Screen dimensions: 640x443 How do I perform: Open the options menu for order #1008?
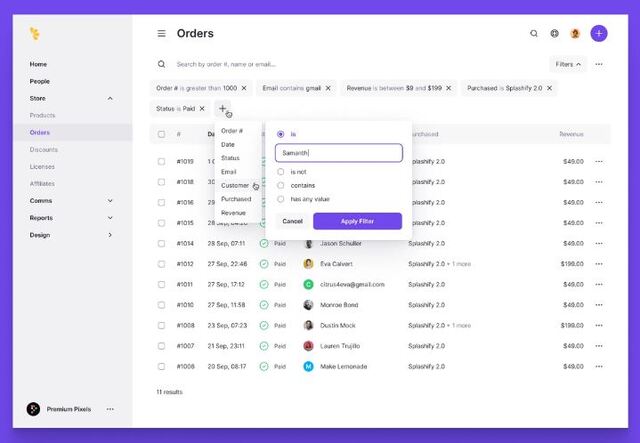(x=599, y=325)
